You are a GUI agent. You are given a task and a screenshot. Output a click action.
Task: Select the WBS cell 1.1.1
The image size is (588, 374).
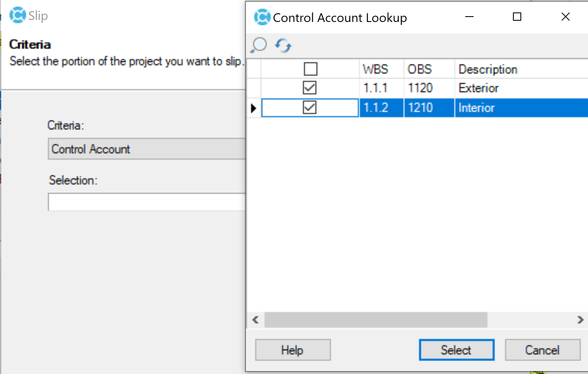381,88
